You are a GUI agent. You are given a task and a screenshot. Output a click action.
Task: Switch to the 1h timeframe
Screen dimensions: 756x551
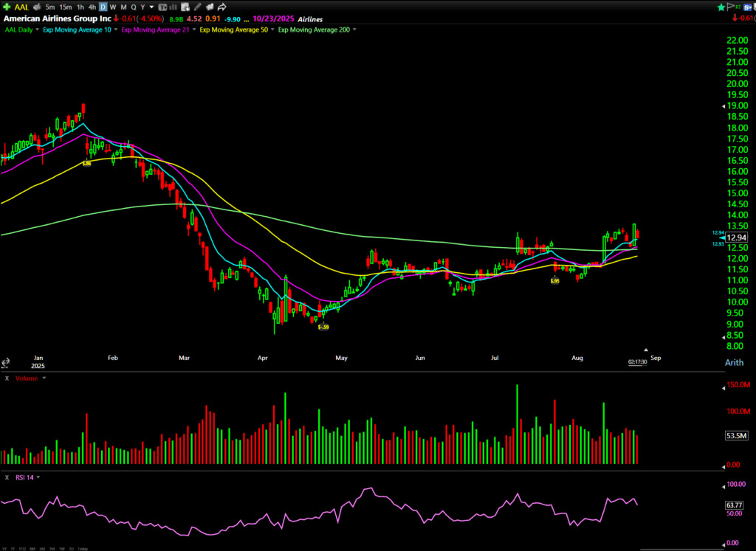[80, 7]
